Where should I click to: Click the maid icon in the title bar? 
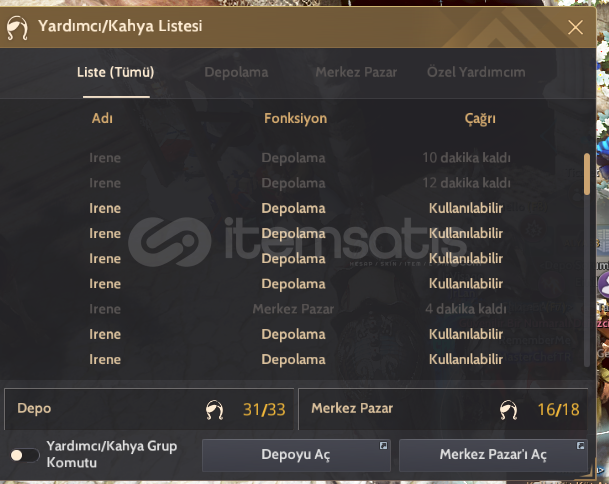17,28
